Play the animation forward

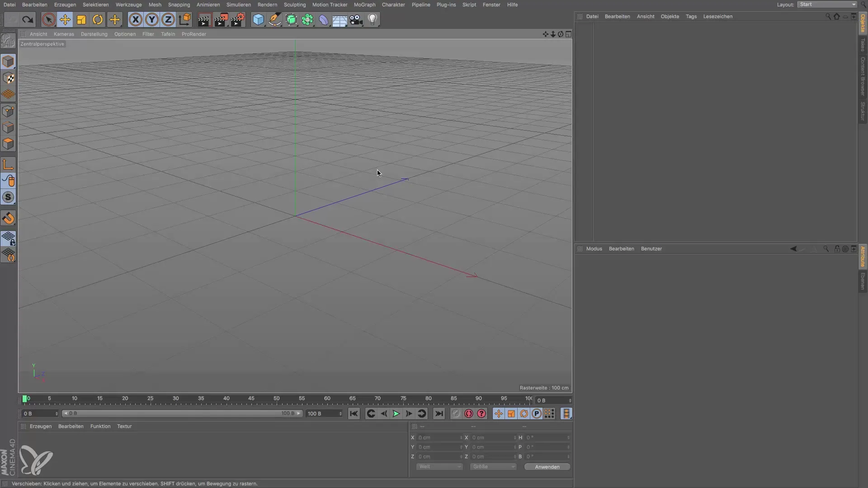coord(396,413)
